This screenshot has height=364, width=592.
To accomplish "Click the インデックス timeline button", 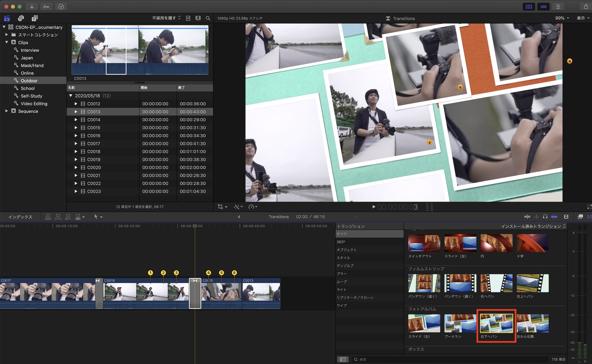I will (x=20, y=217).
